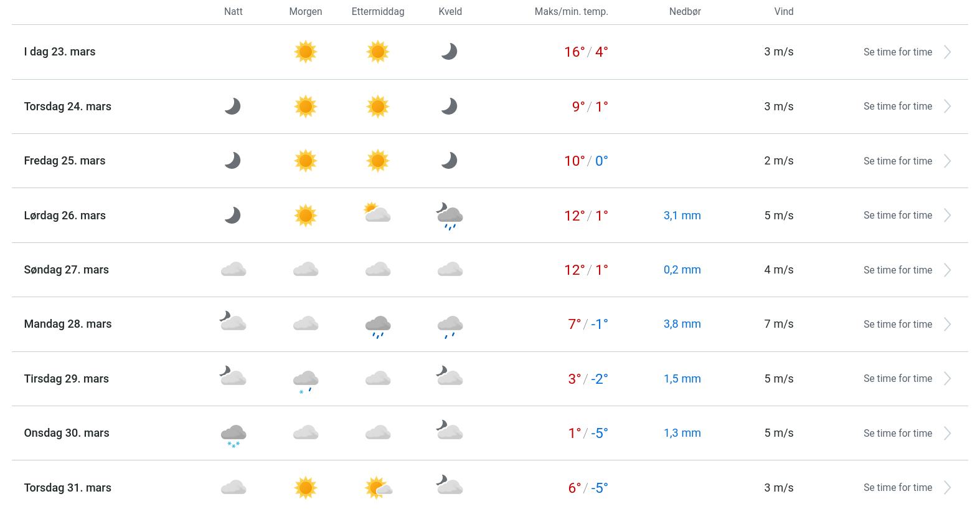Expand the chevron on the Lørdag 26. mars row
The image size is (980, 514).
(x=947, y=216)
